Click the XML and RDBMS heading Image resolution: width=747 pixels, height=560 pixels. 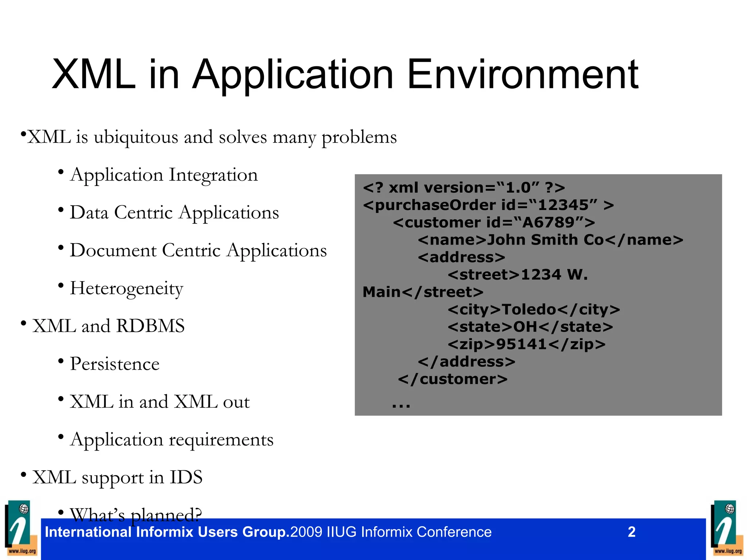click(x=108, y=326)
